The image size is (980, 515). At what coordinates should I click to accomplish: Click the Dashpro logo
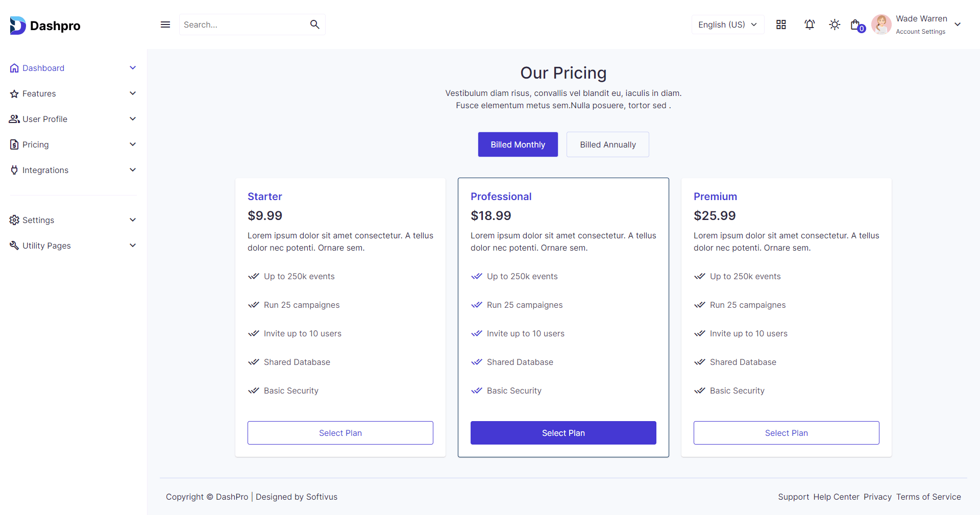(45, 26)
